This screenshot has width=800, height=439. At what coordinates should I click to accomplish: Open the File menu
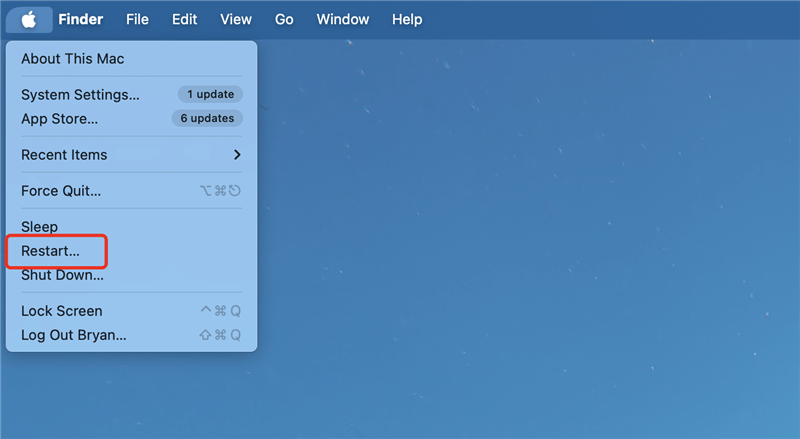[137, 20]
